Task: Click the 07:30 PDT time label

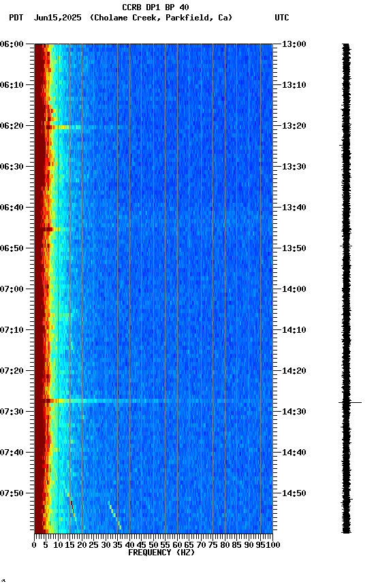Action: (x=12, y=412)
